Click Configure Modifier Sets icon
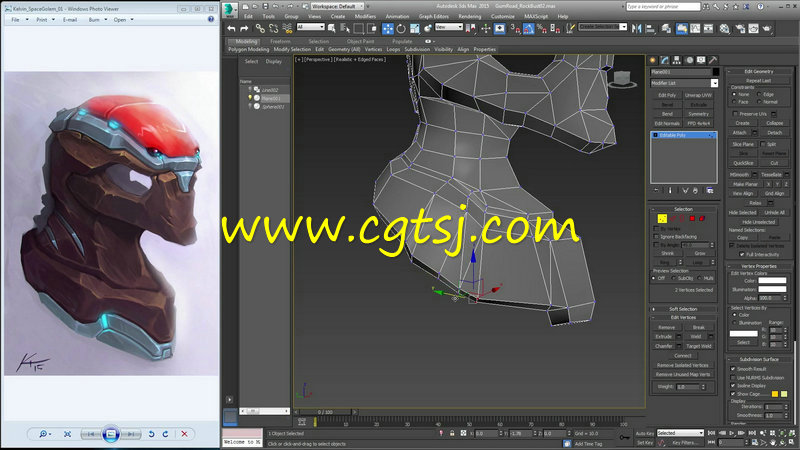The height and width of the screenshot is (450, 800). [x=710, y=190]
